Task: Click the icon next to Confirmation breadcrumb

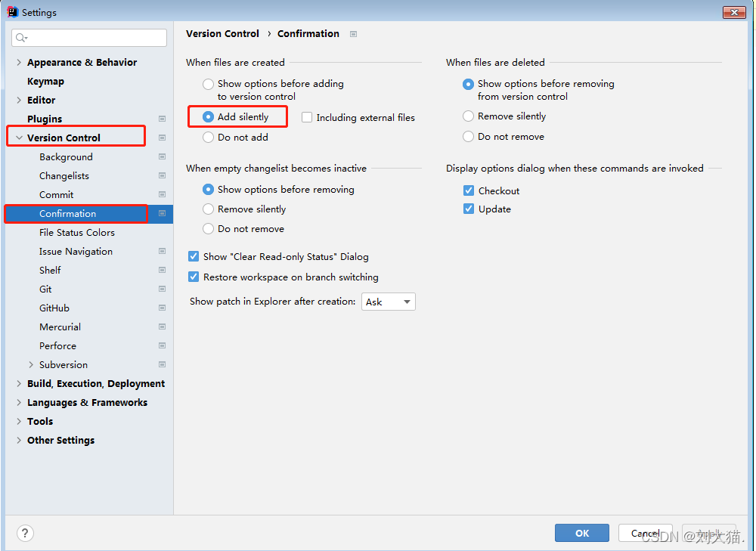Action: pyautogui.click(x=353, y=34)
